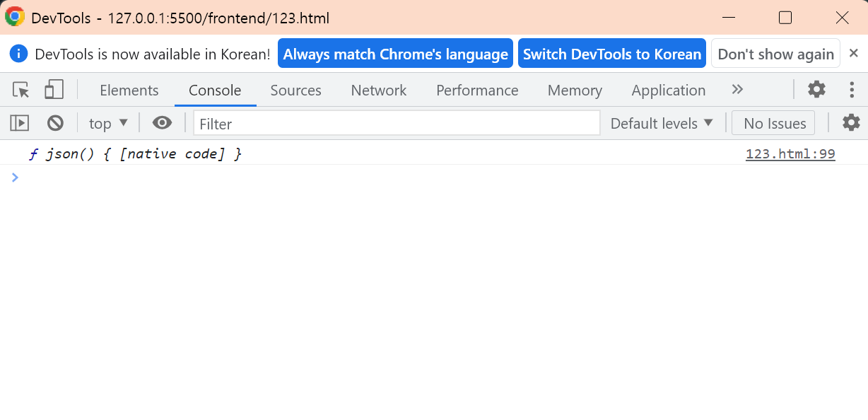Select the Console tab

pyautogui.click(x=215, y=90)
